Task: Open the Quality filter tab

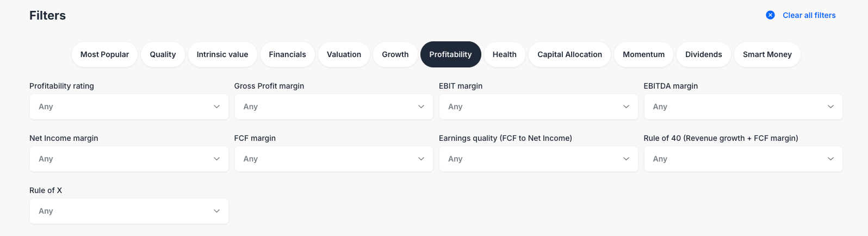Action: [163, 54]
